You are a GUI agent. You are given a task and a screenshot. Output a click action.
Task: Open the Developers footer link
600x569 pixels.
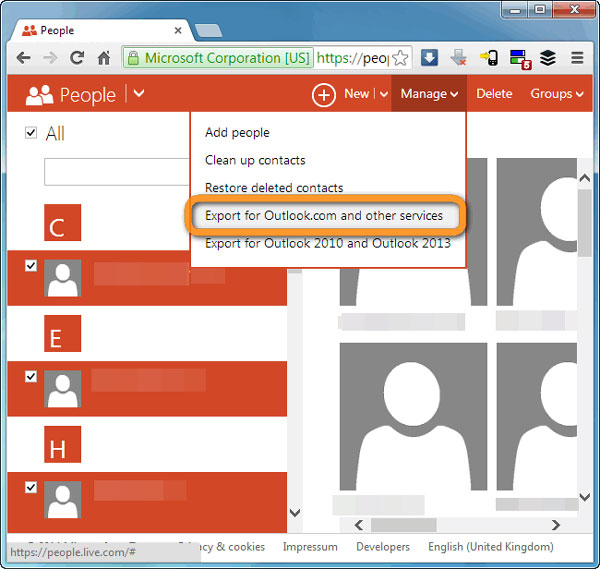pyautogui.click(x=383, y=547)
